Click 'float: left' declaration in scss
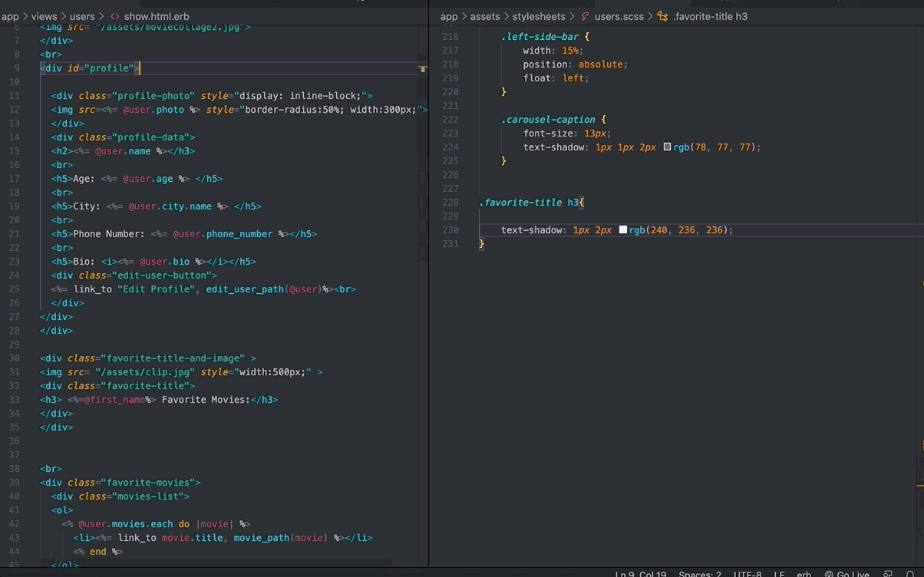 click(556, 78)
